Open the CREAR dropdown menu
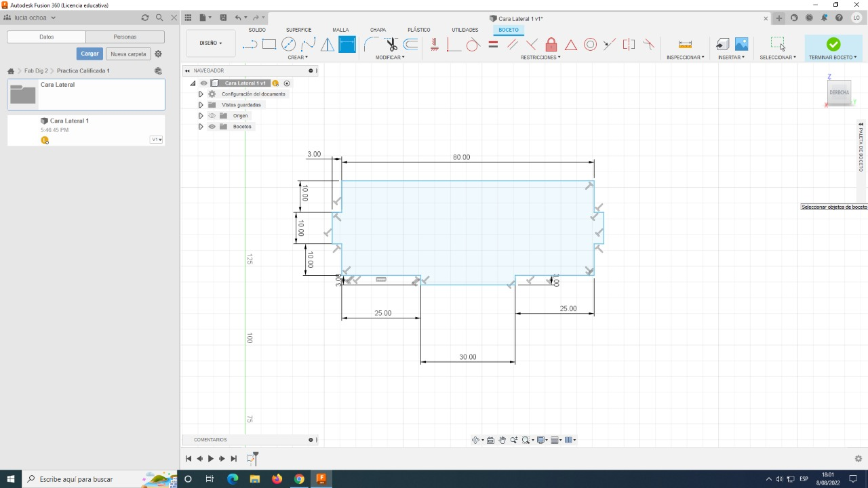The height and width of the screenshot is (488, 868). click(x=298, y=58)
